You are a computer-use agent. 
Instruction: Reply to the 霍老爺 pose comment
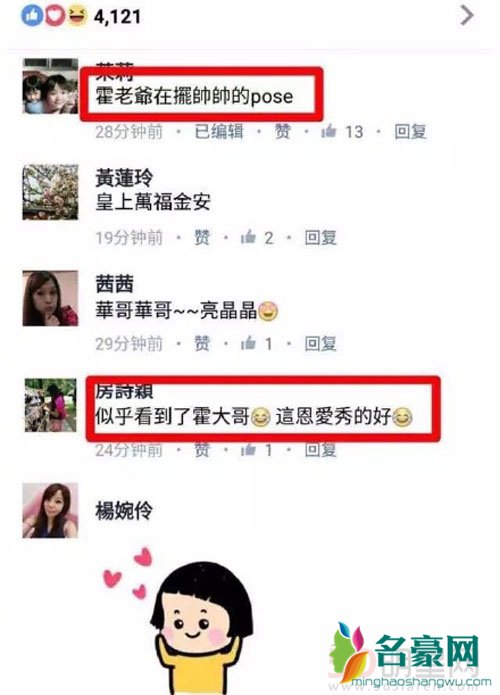click(x=410, y=131)
